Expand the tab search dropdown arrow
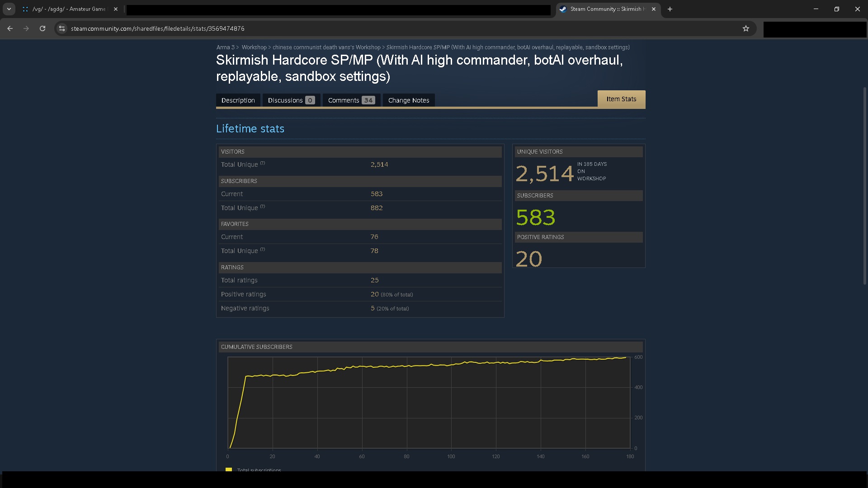This screenshot has width=868, height=488. [9, 9]
